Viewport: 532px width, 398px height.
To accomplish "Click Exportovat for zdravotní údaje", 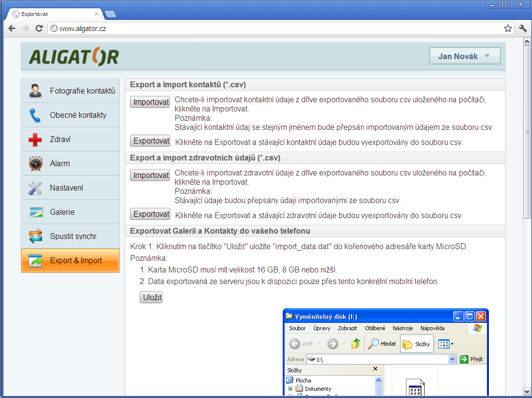I will point(150,214).
